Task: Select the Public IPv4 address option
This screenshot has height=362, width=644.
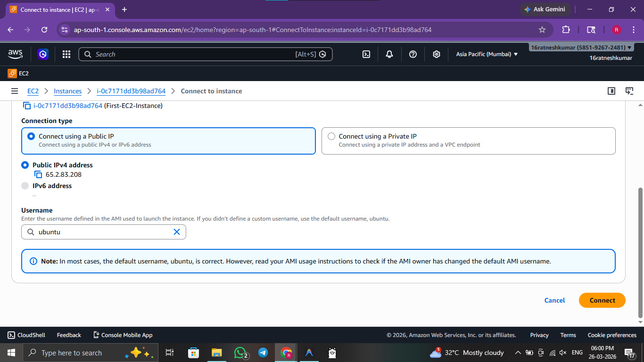Action: [25, 165]
